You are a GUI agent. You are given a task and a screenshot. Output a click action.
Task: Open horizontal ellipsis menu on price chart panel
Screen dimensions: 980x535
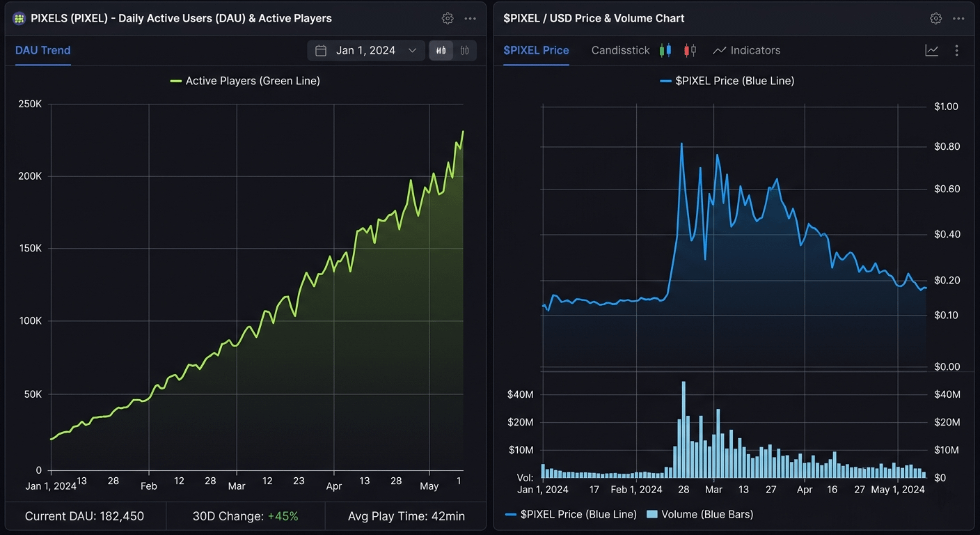click(958, 19)
